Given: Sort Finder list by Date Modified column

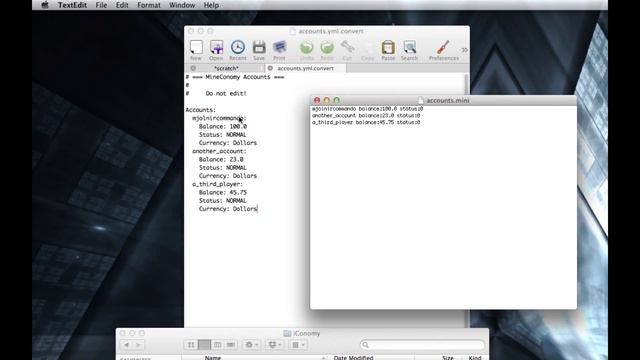Looking at the screenshot, I should (x=353, y=358).
